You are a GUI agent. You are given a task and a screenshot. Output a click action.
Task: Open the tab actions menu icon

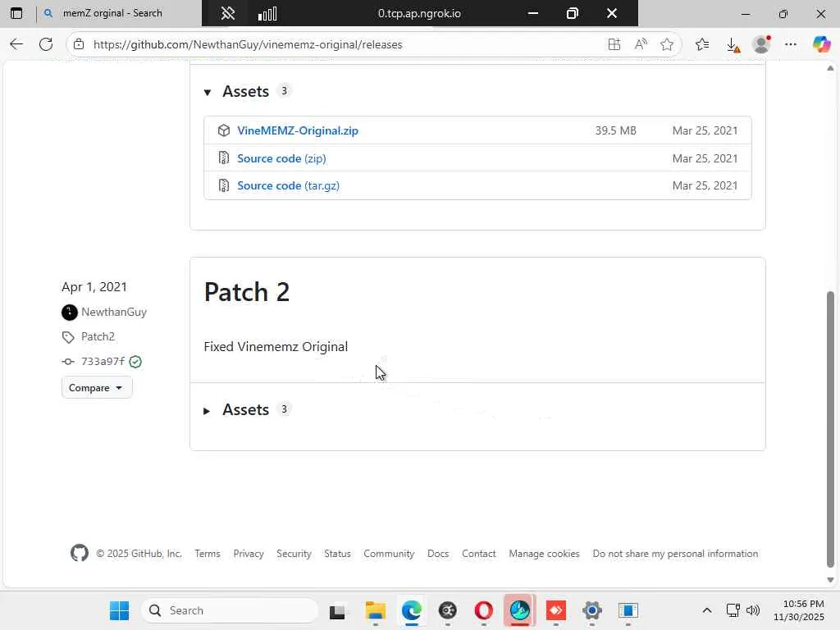click(x=16, y=13)
